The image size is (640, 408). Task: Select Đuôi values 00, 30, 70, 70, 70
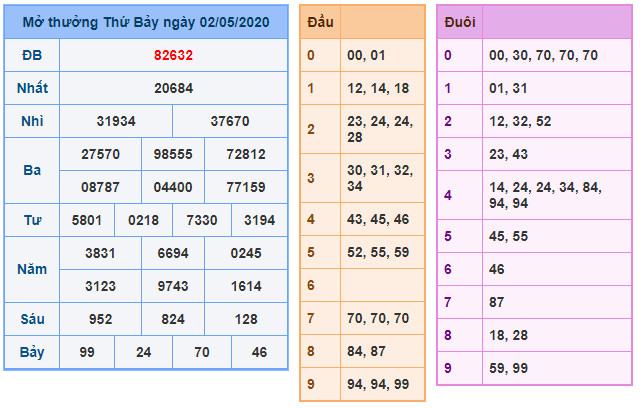pos(543,55)
